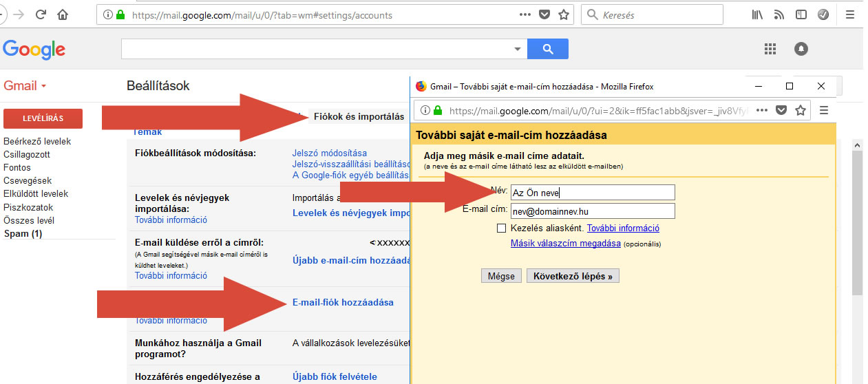This screenshot has height=384, width=868.
Task: Click into the Név text field
Action: [x=593, y=193]
